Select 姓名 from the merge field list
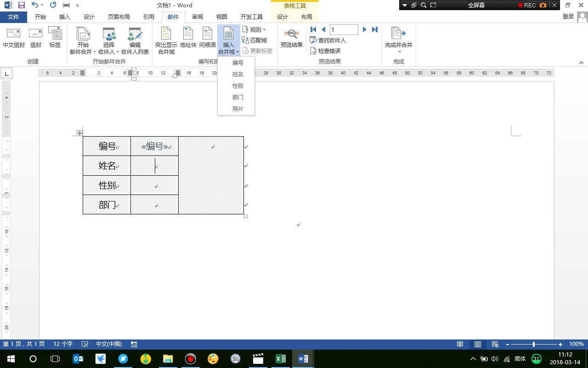The image size is (588, 368). (237, 74)
